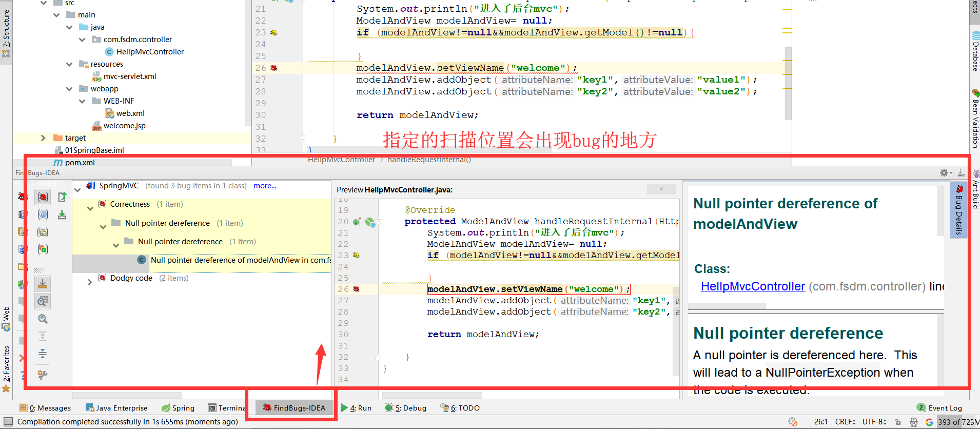Change CRLF line separator in status bar
Screen dimensions: 980x429
tap(845, 422)
